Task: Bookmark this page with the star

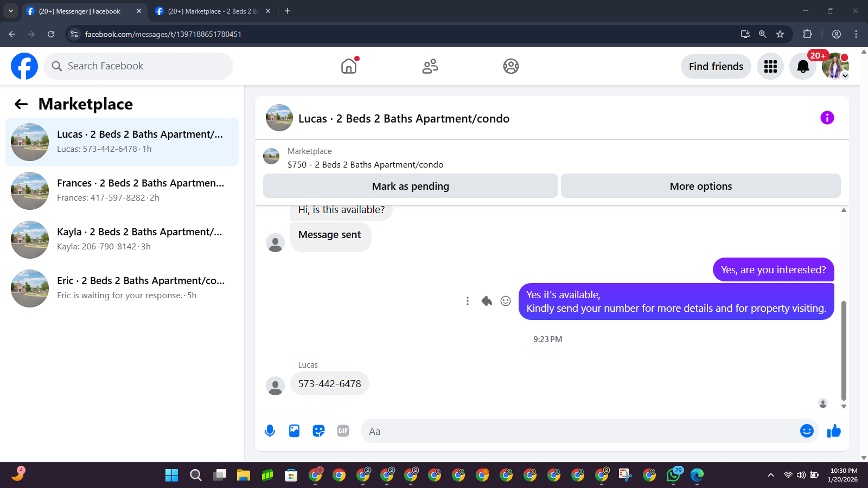Action: 780,34
